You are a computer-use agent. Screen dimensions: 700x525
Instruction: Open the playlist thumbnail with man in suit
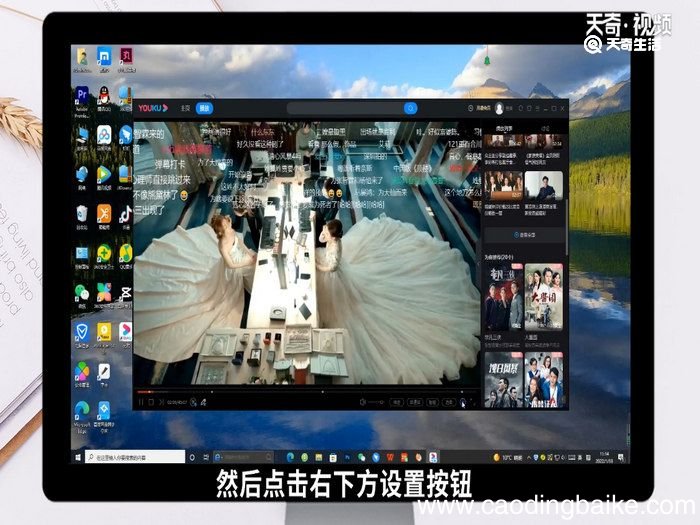(x=543, y=185)
